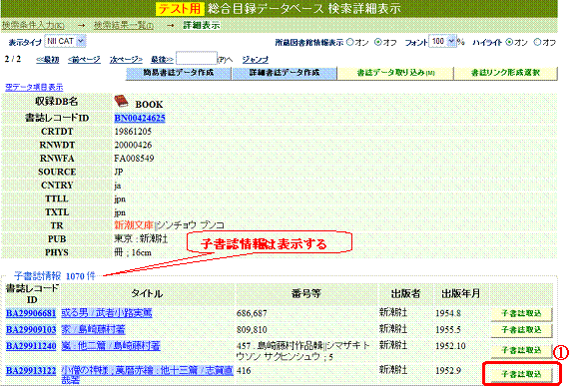
Task: Import child record for 1952.10 row
Action: point(521,350)
